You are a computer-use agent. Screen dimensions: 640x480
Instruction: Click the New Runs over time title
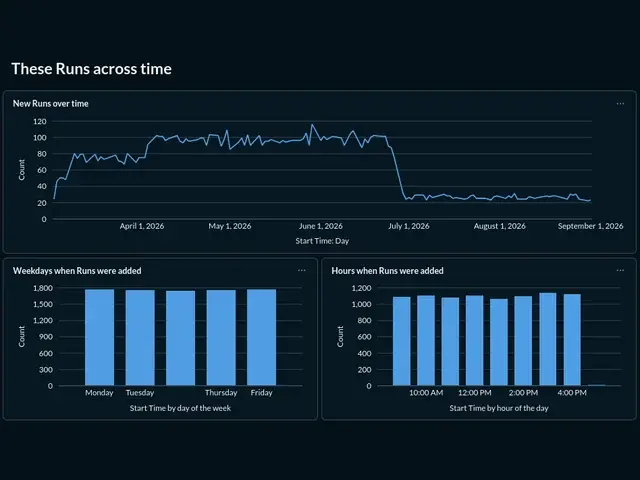pos(51,104)
